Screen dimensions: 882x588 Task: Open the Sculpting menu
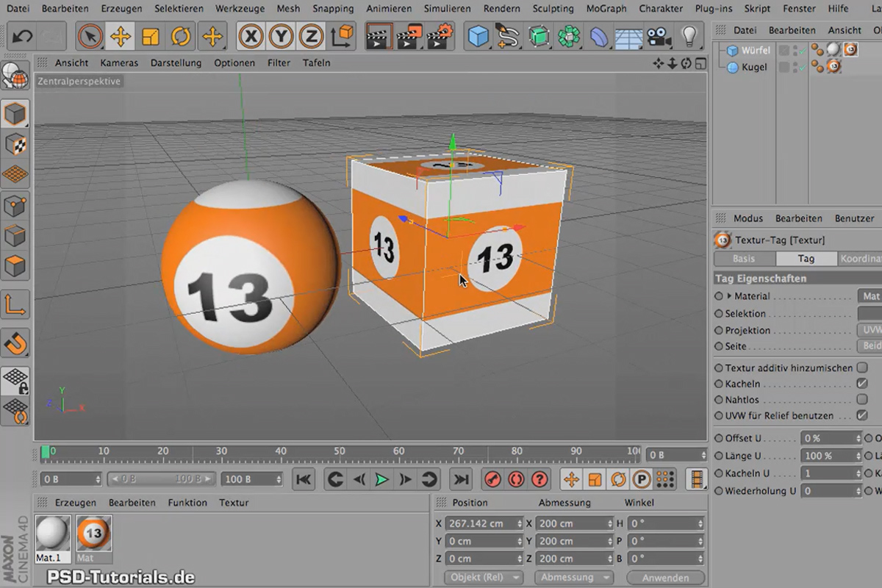(x=552, y=9)
